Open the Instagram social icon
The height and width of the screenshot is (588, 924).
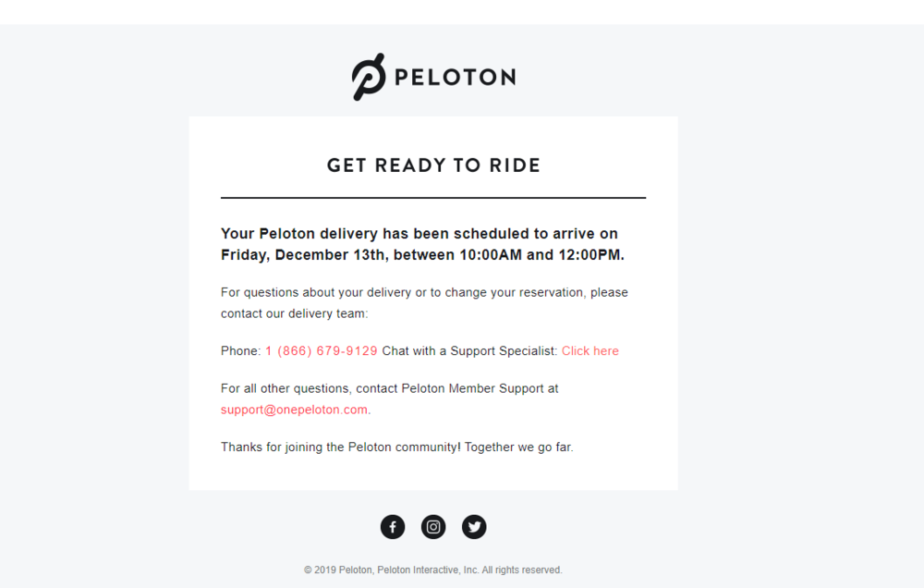coord(433,527)
